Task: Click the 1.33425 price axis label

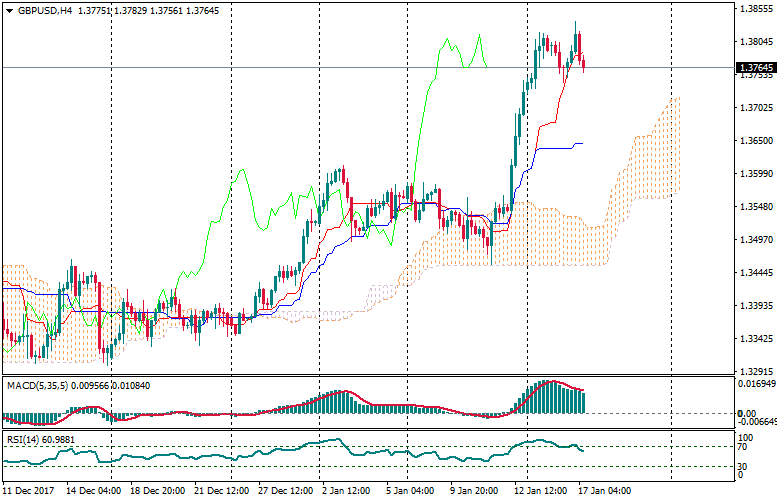Action: [755, 339]
